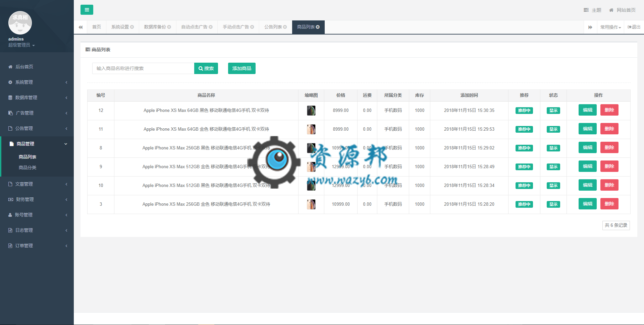Expand the 数据库管理 sidebar menu

coord(37,97)
